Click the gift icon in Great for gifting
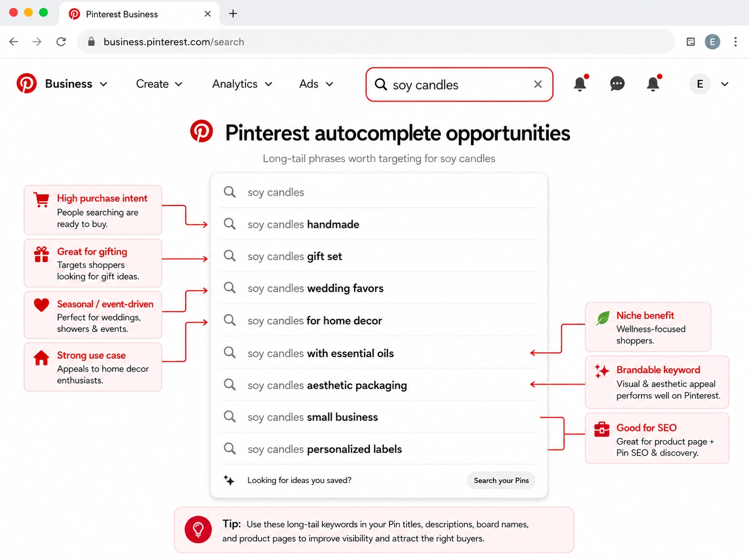The width and height of the screenshot is (749, 560). (41, 254)
